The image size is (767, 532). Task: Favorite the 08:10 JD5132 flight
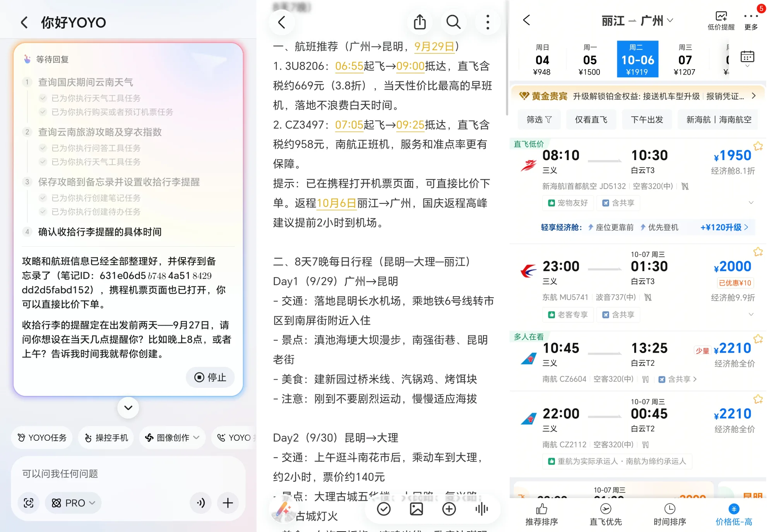pyautogui.click(x=758, y=146)
